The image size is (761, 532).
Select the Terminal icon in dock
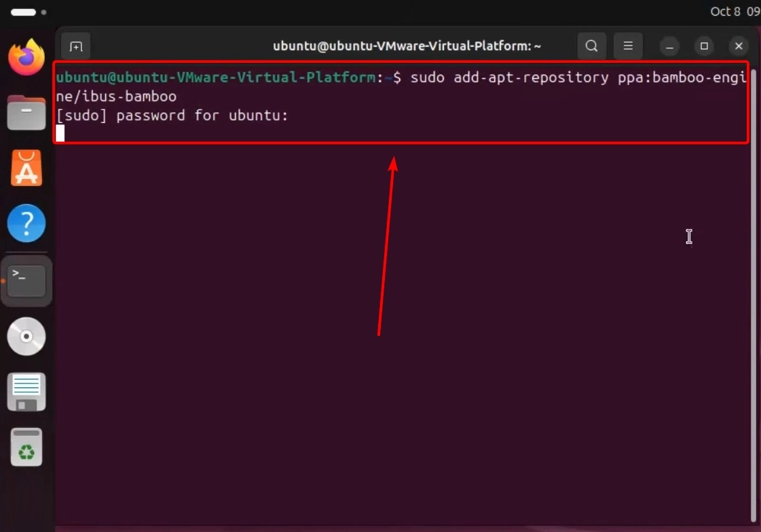pos(26,281)
